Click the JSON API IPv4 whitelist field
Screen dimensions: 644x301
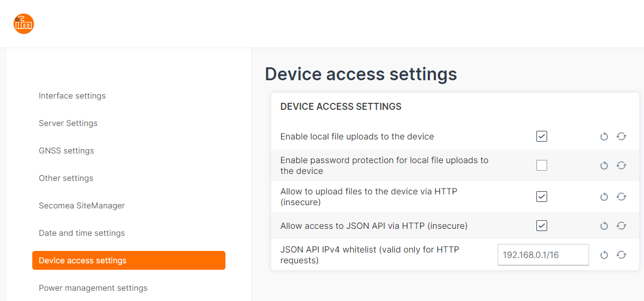tap(543, 255)
